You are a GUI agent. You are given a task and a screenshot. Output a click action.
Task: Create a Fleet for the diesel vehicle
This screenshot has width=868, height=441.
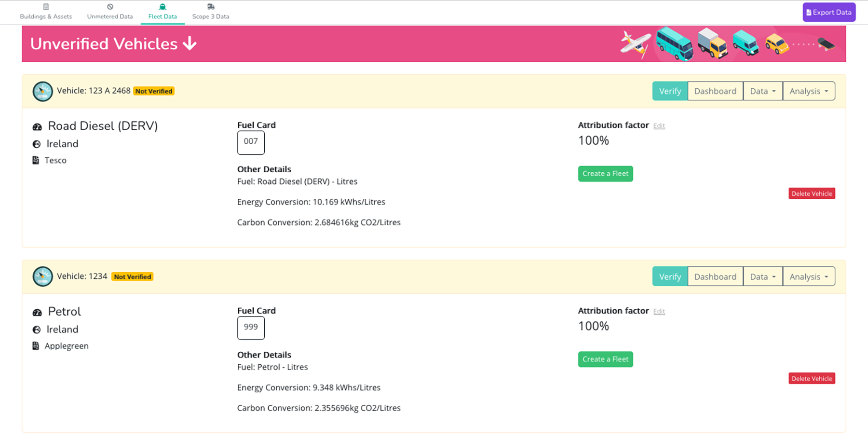[x=605, y=174]
